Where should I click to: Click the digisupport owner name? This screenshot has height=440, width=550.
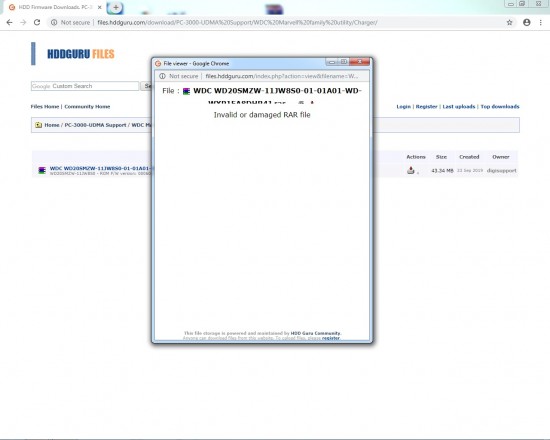pyautogui.click(x=501, y=171)
